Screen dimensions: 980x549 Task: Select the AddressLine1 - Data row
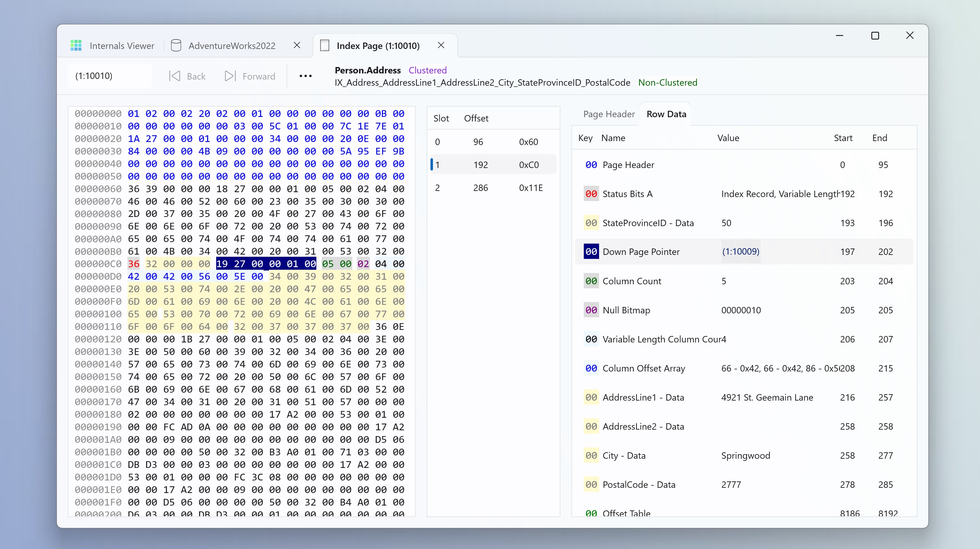click(x=643, y=397)
